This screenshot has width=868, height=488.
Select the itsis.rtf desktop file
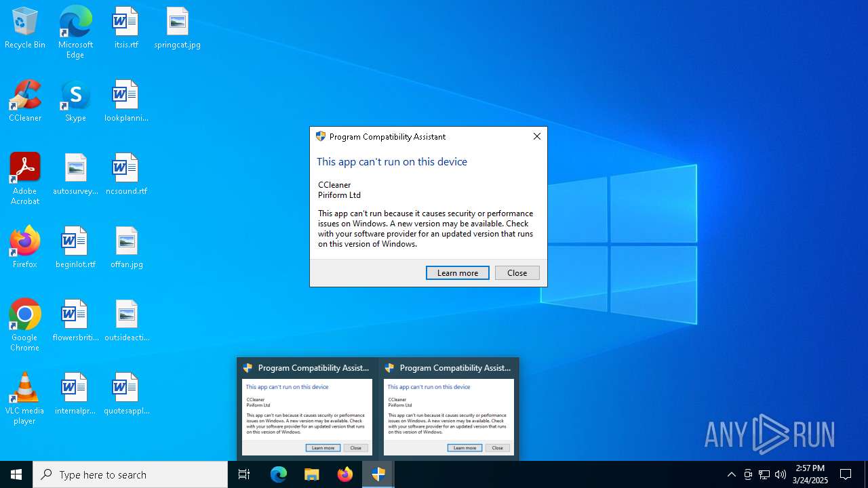[126, 28]
